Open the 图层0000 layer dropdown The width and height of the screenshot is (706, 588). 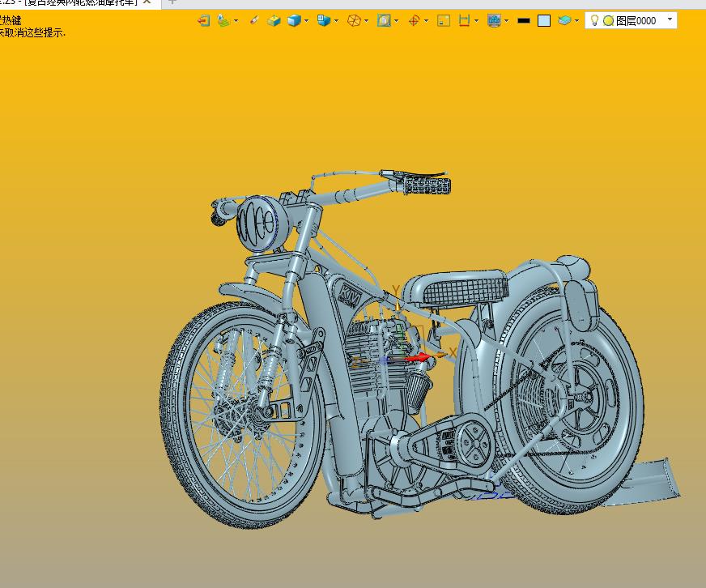coord(670,19)
